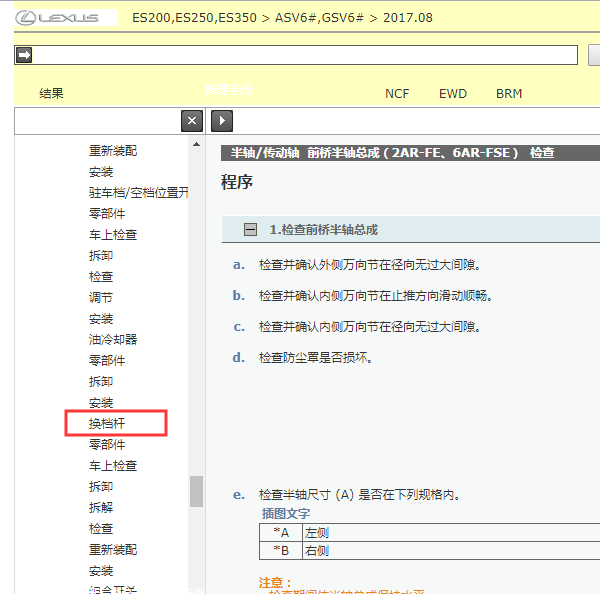Switch to the NCF tab
Viewport: 600px width, 594px height.
tap(397, 94)
